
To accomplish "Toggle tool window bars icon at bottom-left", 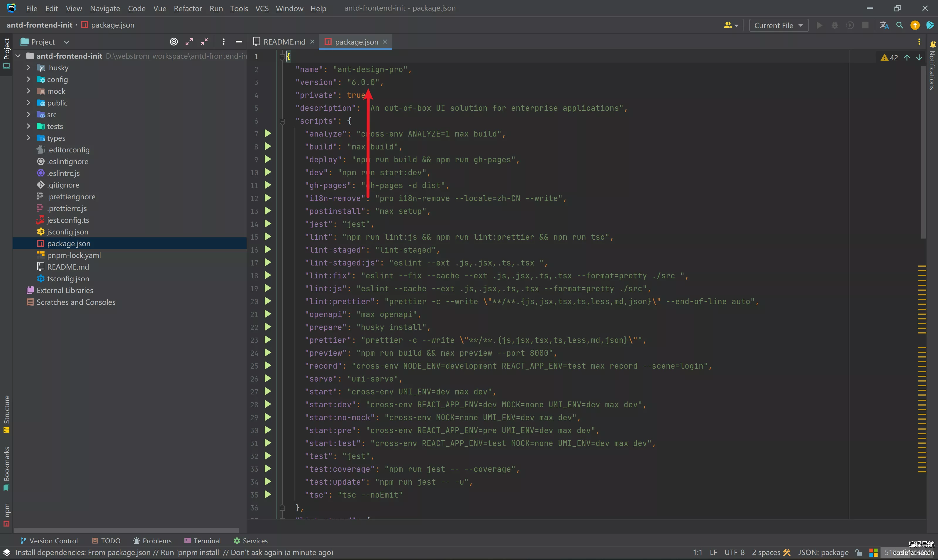I will (x=7, y=552).
